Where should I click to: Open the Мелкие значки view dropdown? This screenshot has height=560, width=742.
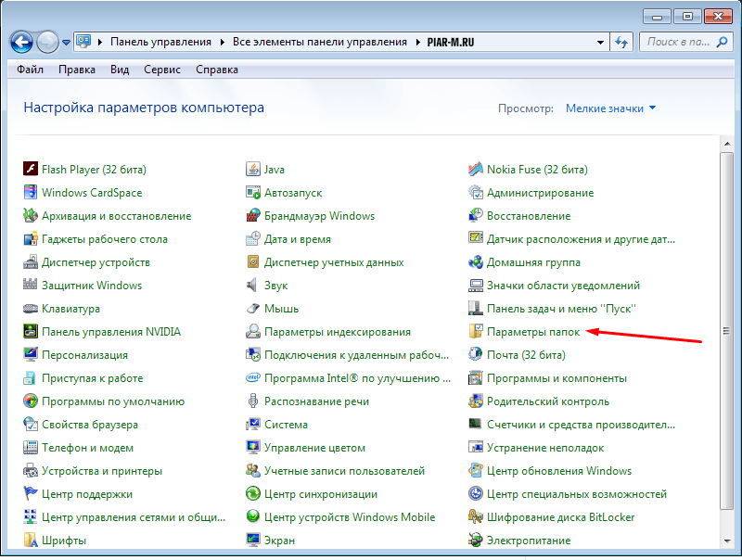pos(611,108)
